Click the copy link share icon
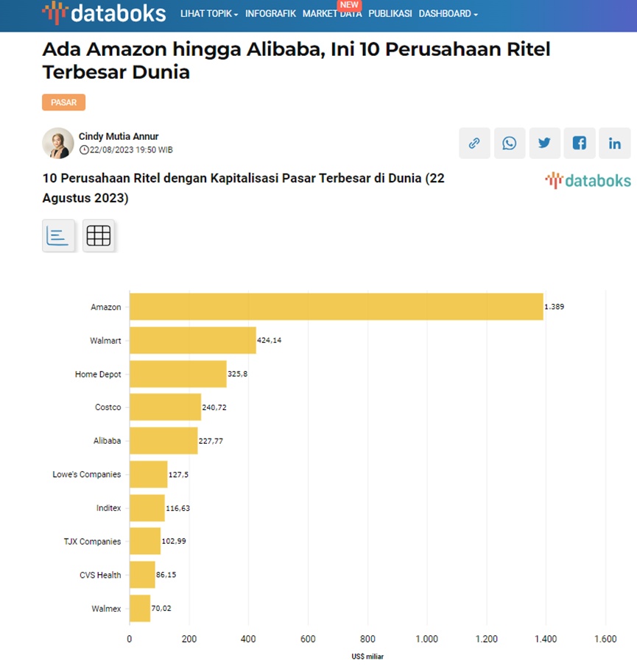The height and width of the screenshot is (672, 637). point(474,144)
